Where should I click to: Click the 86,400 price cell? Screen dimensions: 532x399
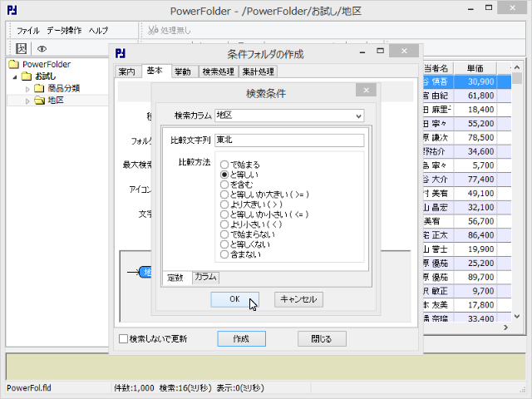pyautogui.click(x=475, y=235)
